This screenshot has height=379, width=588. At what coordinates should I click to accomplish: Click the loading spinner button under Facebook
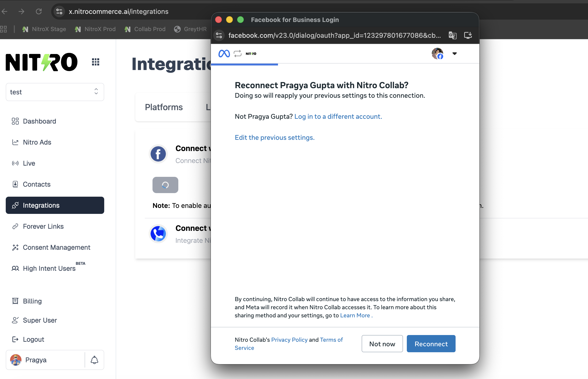[x=165, y=185]
